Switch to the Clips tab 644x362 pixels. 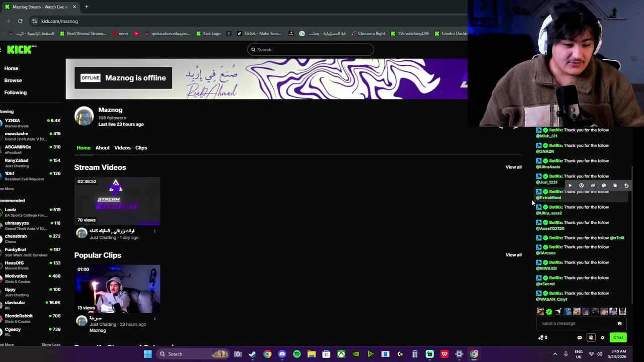point(141,148)
